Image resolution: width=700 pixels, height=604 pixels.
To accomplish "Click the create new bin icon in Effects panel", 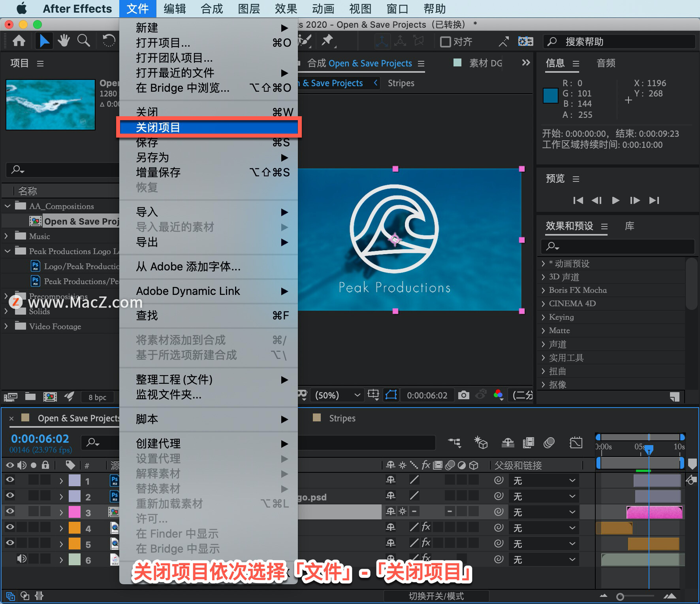I will pos(675,396).
